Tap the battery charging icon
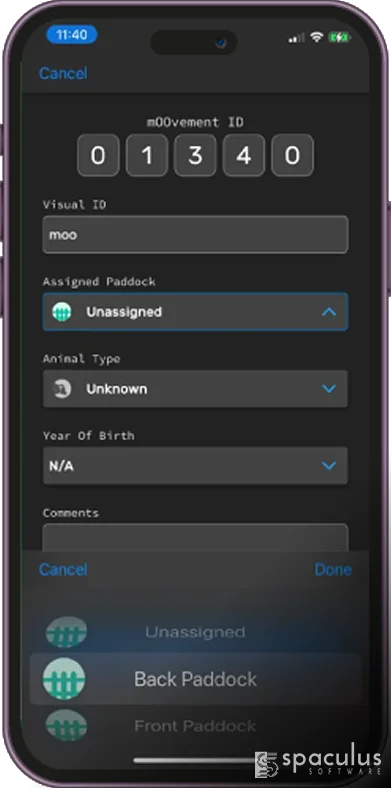The width and height of the screenshot is (391, 788). click(340, 37)
